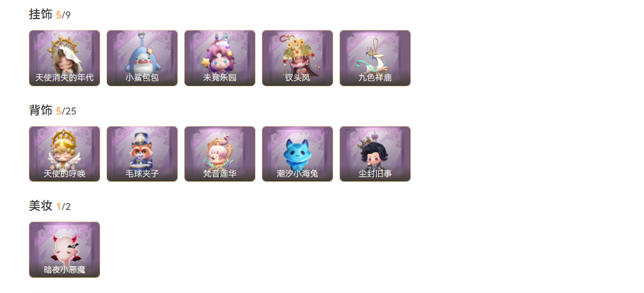Click the 尘封旧事 back accessory
Image resolution: width=644 pixels, height=293 pixels.
[x=375, y=154]
